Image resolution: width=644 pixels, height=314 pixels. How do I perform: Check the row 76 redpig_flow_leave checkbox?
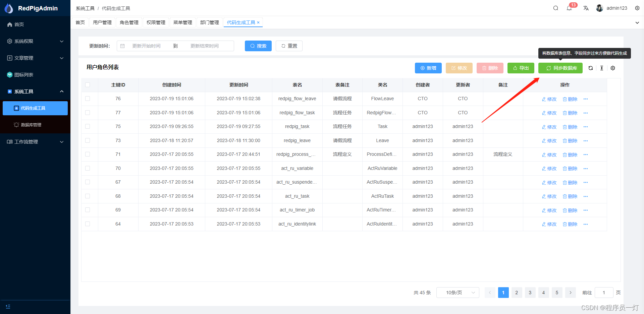pos(88,99)
